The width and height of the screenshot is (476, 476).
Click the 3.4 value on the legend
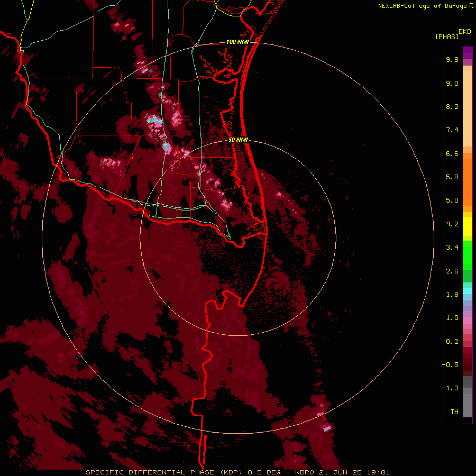point(452,248)
